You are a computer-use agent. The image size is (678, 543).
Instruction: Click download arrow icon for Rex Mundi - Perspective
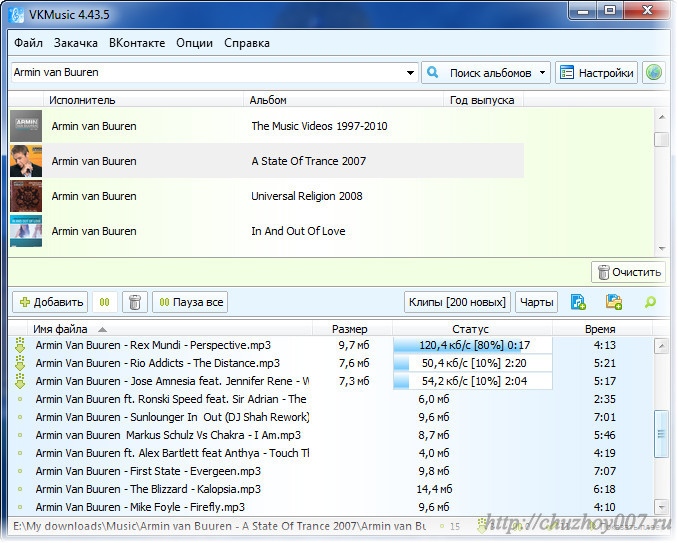(x=20, y=345)
